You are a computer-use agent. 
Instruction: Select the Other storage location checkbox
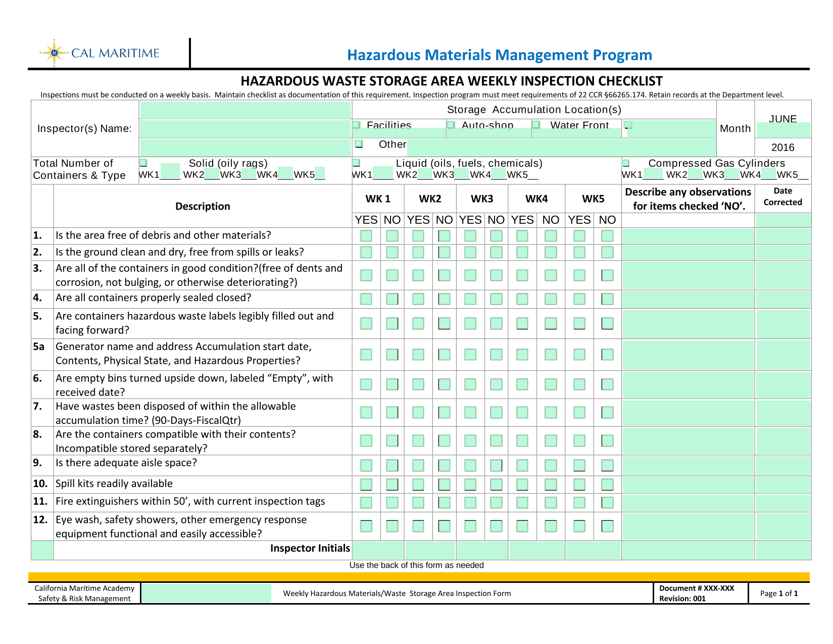tap(359, 144)
